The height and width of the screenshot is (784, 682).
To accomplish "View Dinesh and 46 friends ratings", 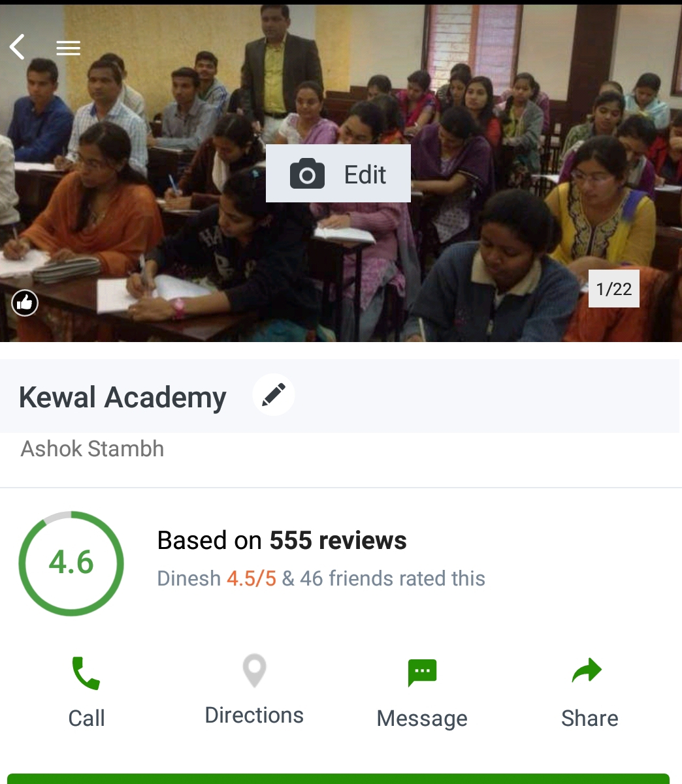I will coord(321,578).
